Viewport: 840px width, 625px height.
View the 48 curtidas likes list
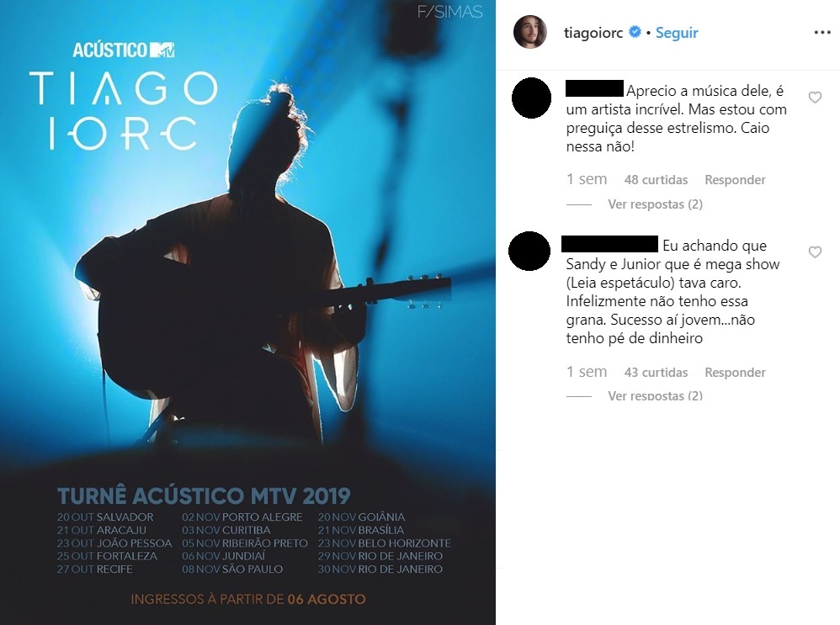coord(656,179)
